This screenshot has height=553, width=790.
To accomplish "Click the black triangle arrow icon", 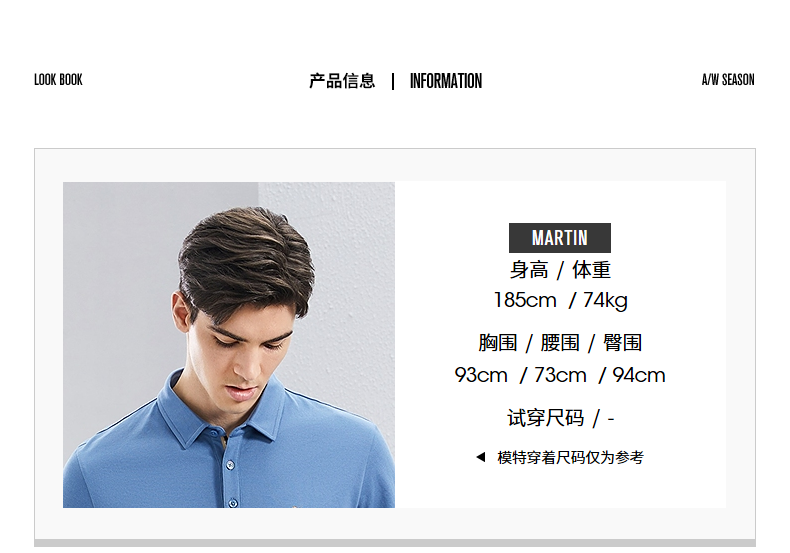I will pos(481,457).
